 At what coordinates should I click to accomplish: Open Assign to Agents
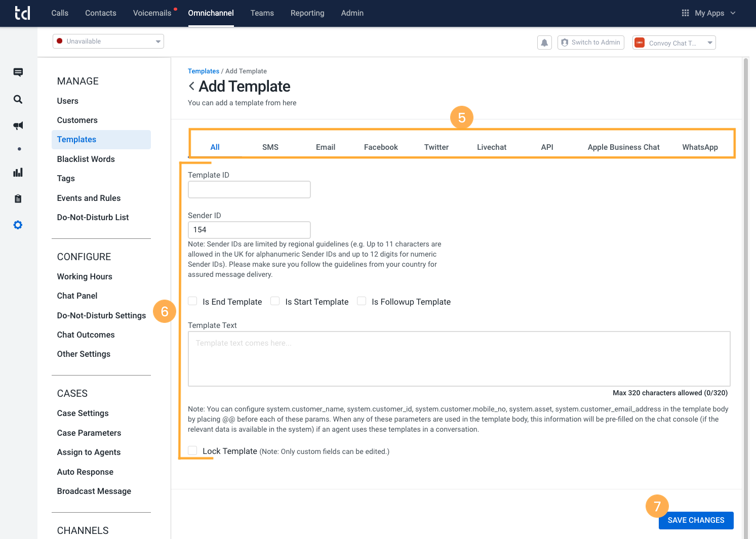tap(89, 452)
